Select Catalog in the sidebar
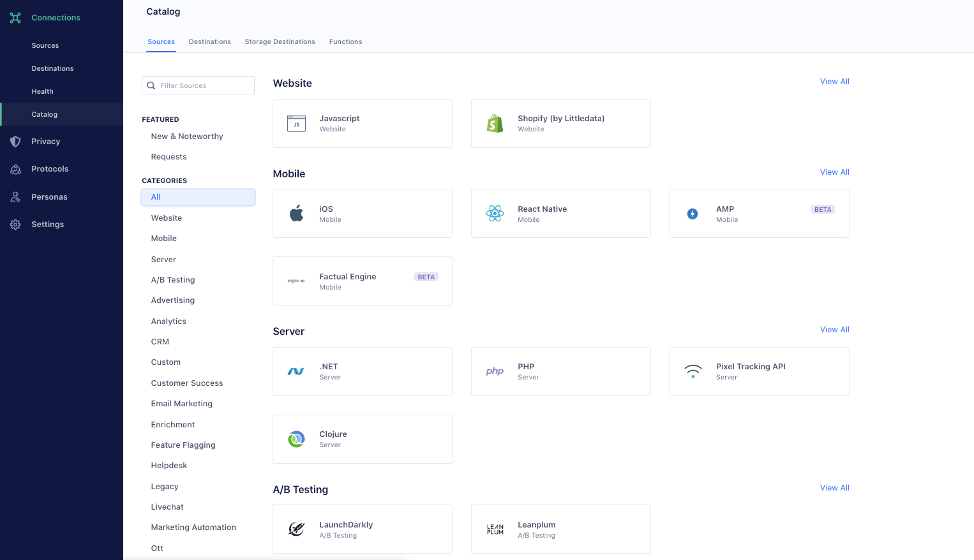The width and height of the screenshot is (974, 560). pyautogui.click(x=61, y=114)
